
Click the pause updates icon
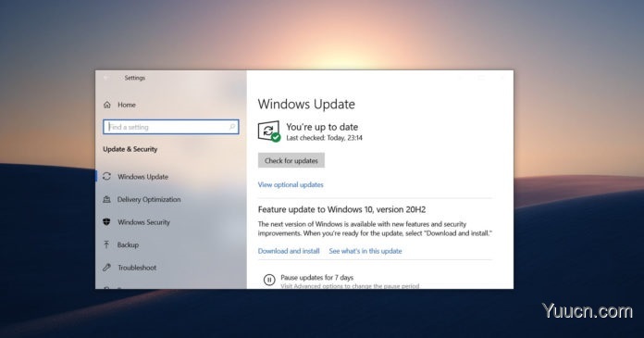pyautogui.click(x=269, y=280)
